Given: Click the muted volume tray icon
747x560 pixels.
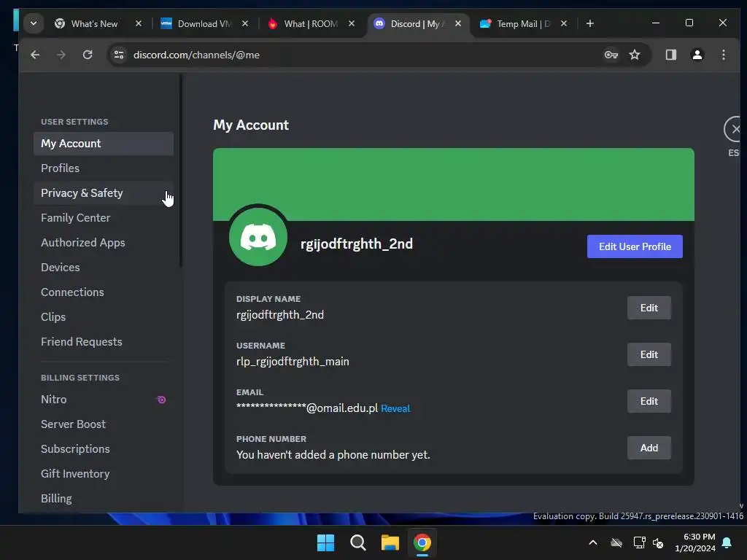Looking at the screenshot, I should point(658,542).
